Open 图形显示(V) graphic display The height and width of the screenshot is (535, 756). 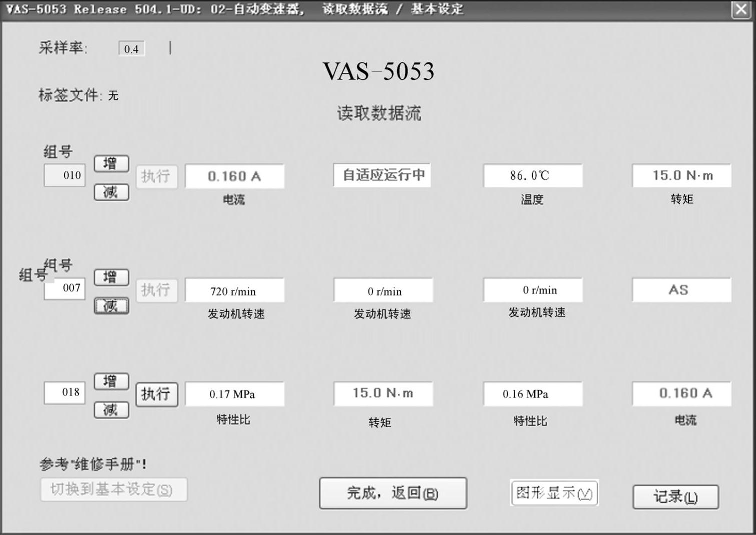(555, 493)
